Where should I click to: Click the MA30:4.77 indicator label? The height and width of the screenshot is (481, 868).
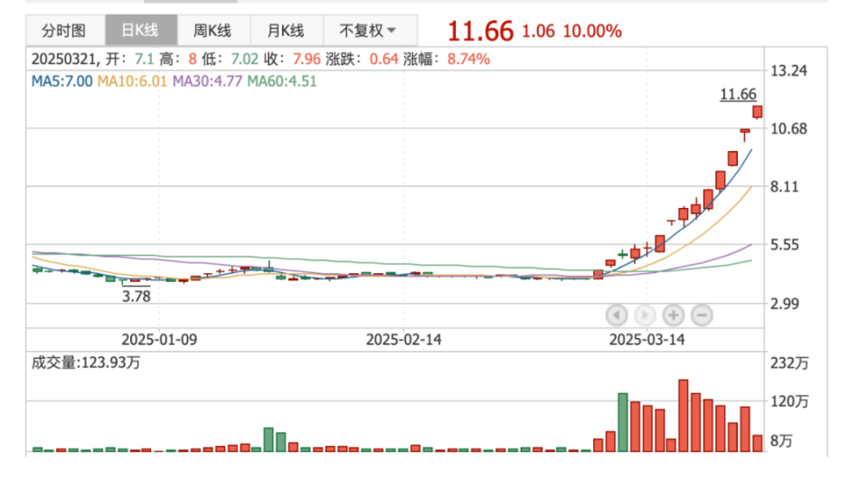click(207, 81)
